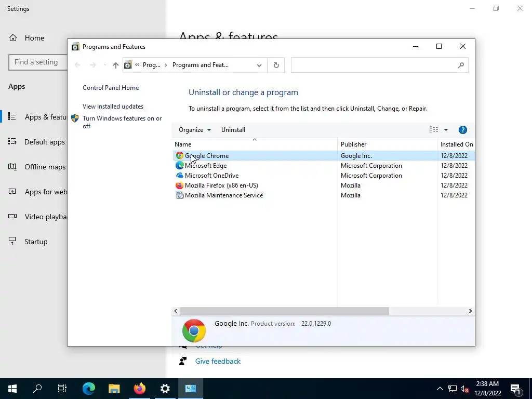Open the view options dropdown arrow

click(446, 130)
